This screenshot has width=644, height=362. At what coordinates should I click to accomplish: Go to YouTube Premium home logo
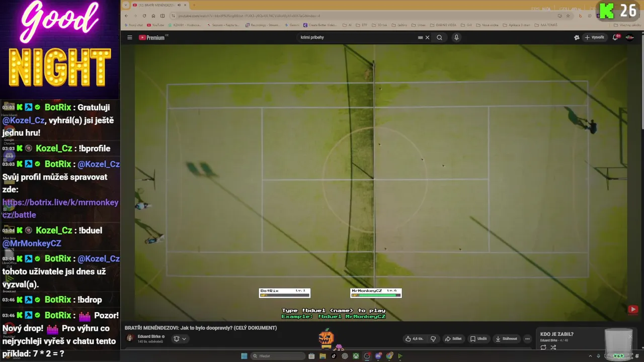pyautogui.click(x=152, y=37)
